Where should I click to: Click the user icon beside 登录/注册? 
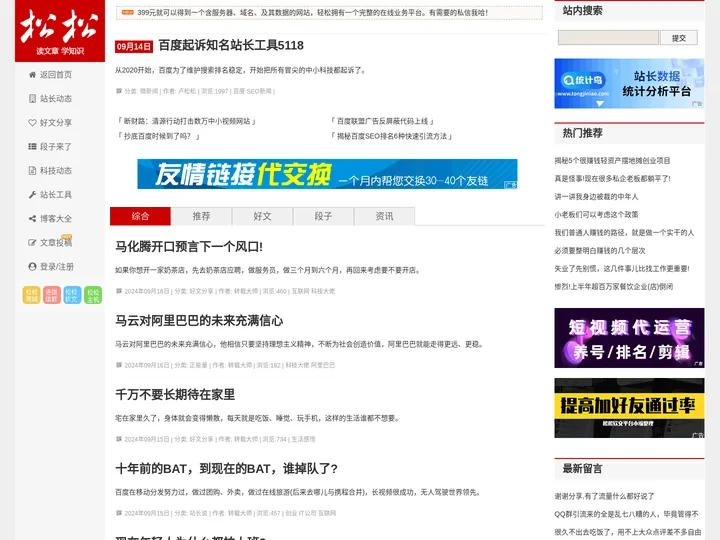pos(32,267)
